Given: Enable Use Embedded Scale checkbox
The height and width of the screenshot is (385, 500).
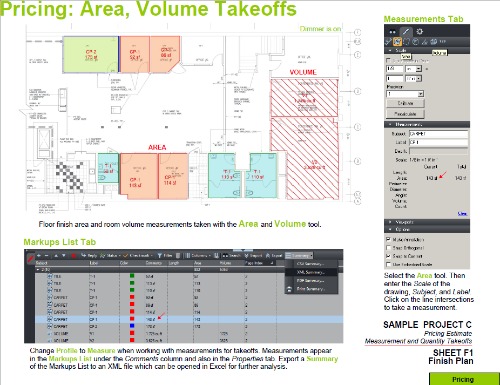Looking at the screenshot, I should click(388, 264).
